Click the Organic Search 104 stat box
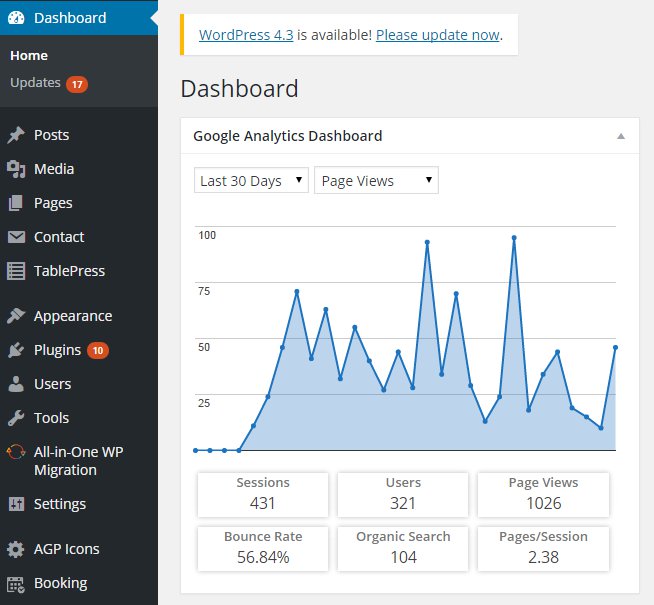Image resolution: width=654 pixels, height=605 pixels. 403,549
